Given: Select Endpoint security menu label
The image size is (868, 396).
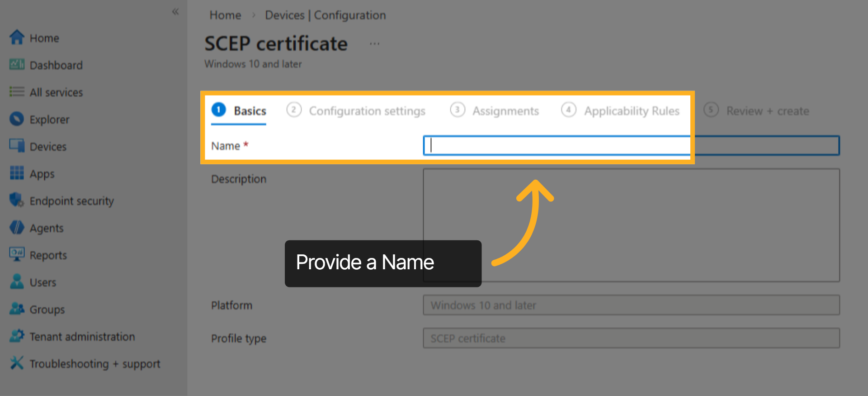Looking at the screenshot, I should pos(71,201).
